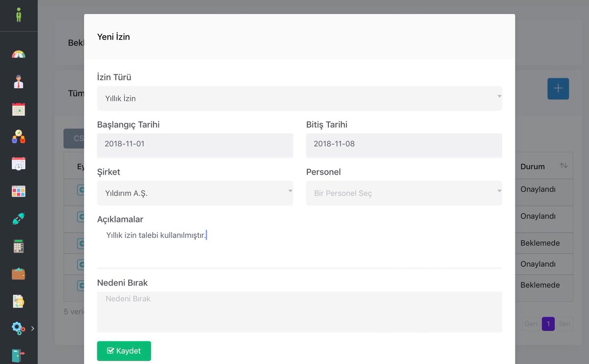The width and height of the screenshot is (589, 364).
Task: Open the İzin Türü dropdown showing Yıllık İzin
Action: point(299,98)
